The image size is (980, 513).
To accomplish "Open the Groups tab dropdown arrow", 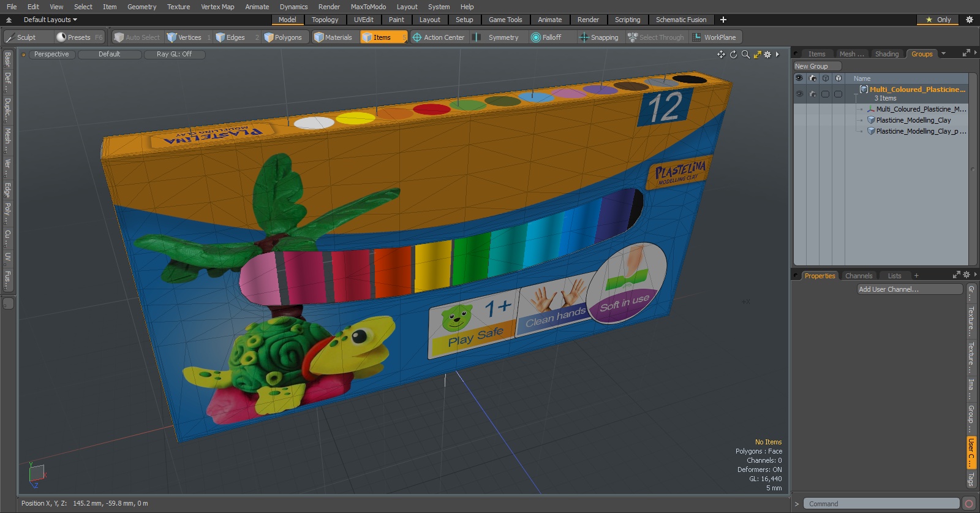I will (x=943, y=54).
